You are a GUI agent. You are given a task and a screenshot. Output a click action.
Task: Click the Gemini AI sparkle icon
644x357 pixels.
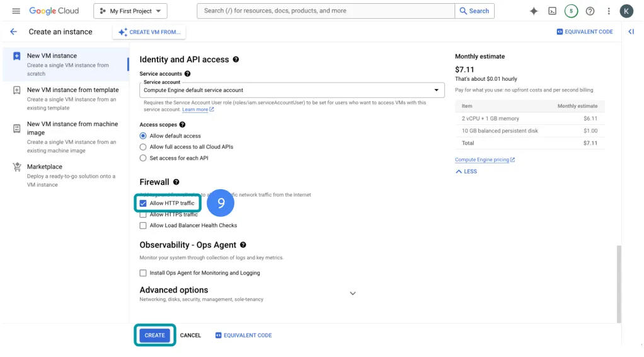[x=534, y=11]
